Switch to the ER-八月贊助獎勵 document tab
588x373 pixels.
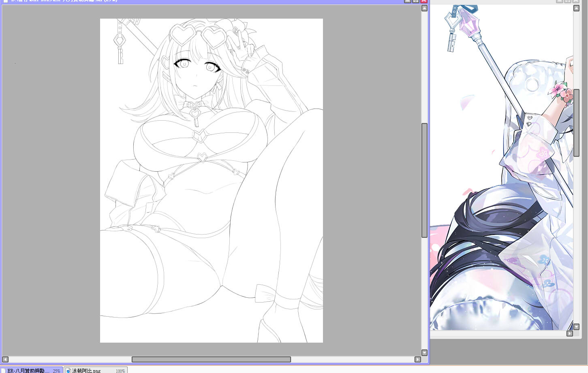point(32,370)
